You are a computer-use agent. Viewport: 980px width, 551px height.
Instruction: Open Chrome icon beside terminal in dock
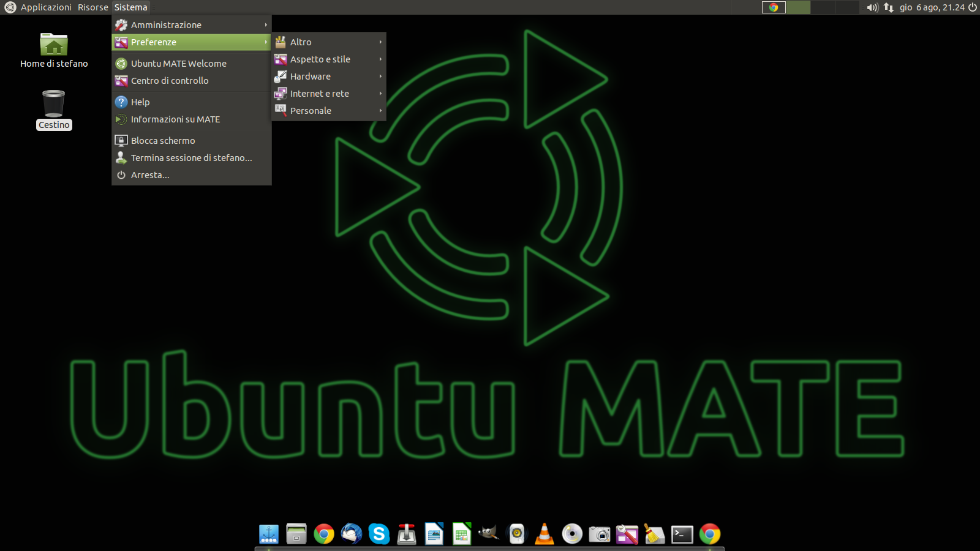(710, 534)
